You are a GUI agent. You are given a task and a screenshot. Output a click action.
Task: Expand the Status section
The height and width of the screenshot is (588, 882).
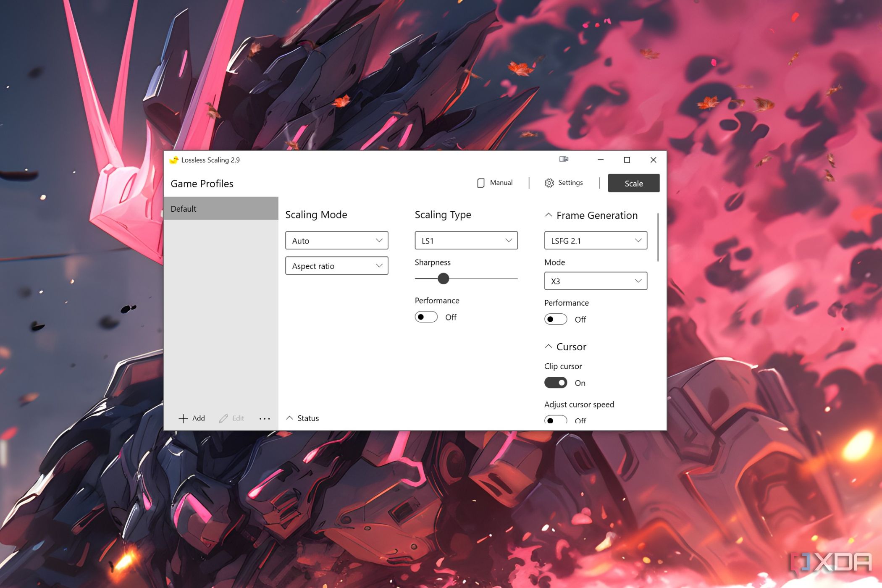point(302,418)
